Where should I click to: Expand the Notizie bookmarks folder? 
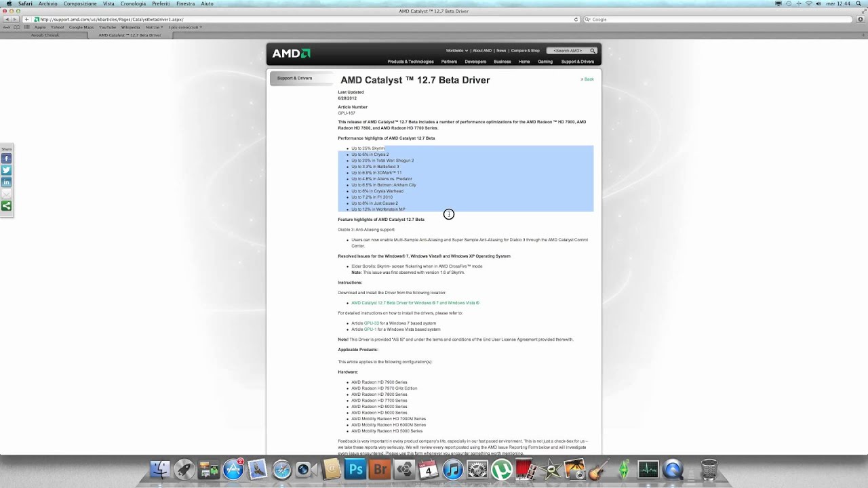coord(153,27)
